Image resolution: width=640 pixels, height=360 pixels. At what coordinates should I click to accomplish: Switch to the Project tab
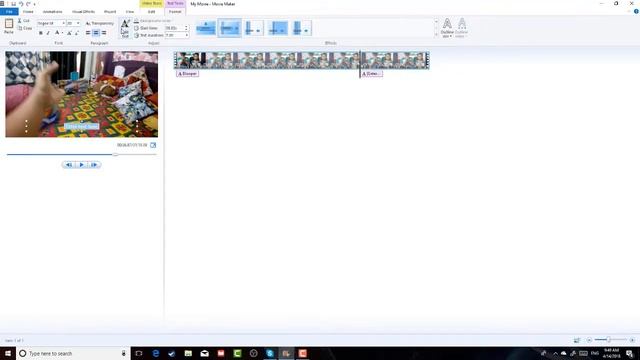click(110, 11)
